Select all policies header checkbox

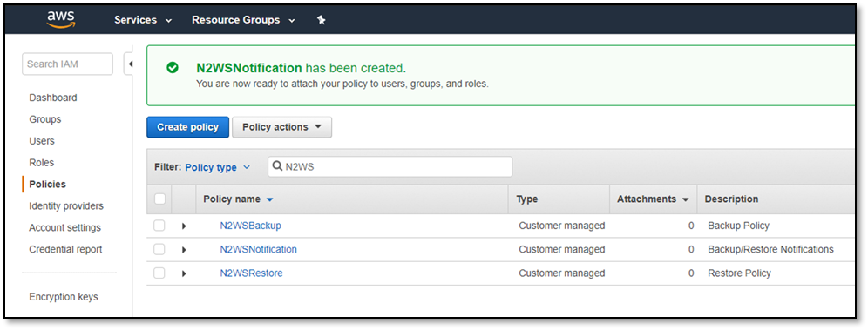(x=159, y=199)
